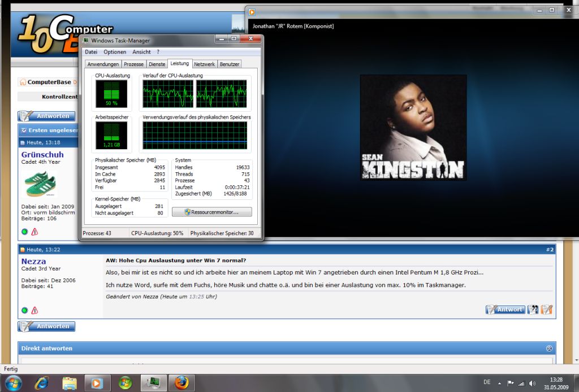This screenshot has height=392, width=579.
Task: Click the ComputerBase home breadcrumb icon
Action: tap(23, 82)
